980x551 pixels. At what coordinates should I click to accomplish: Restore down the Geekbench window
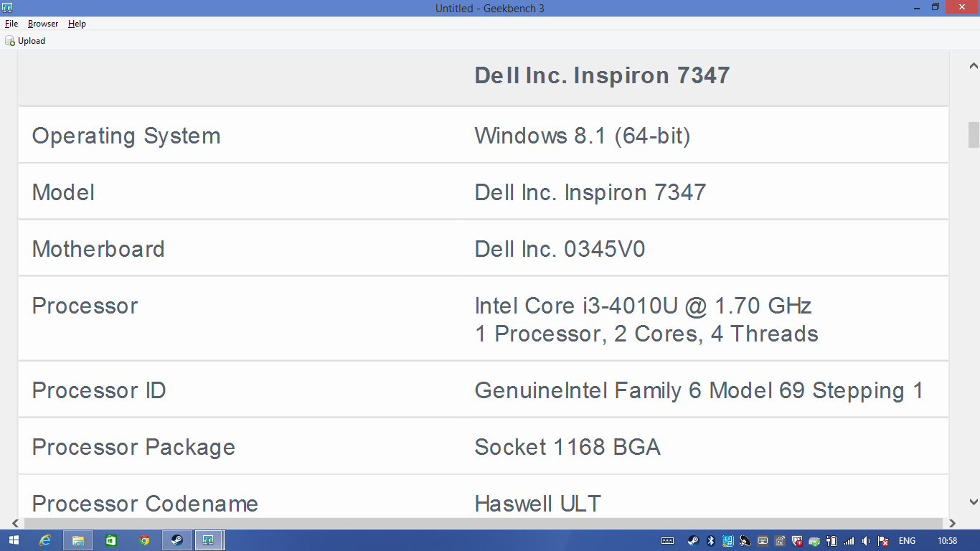(936, 7)
